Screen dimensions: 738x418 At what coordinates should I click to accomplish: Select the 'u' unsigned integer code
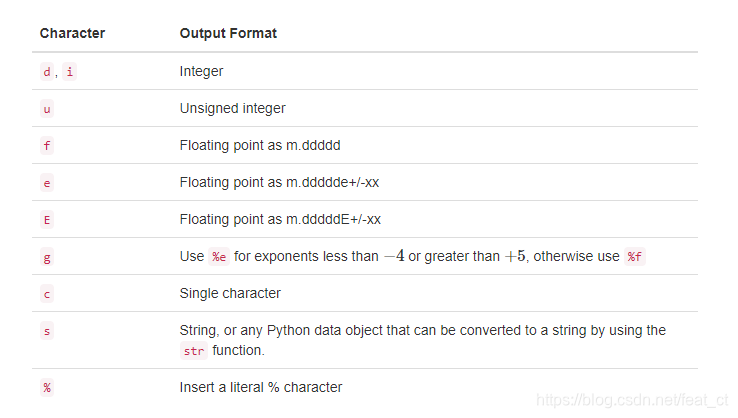pos(47,109)
